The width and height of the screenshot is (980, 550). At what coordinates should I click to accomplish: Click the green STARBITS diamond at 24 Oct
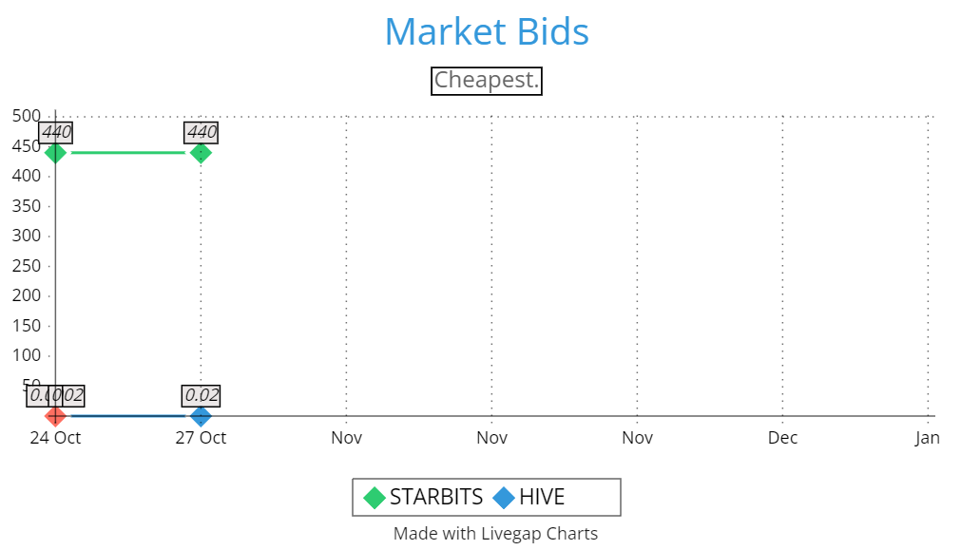pos(56,152)
